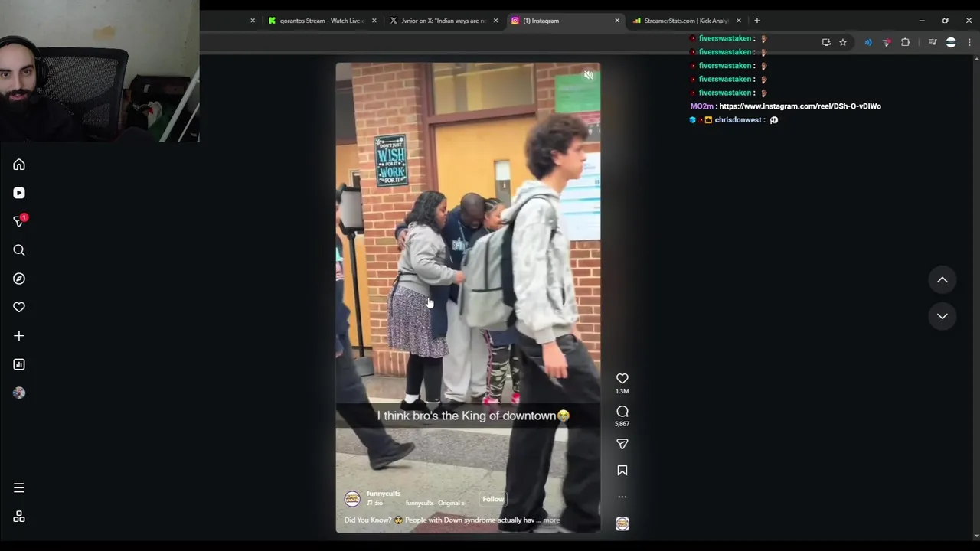980x551 pixels.
Task: Click the MO2m chat username
Action: [x=701, y=106]
